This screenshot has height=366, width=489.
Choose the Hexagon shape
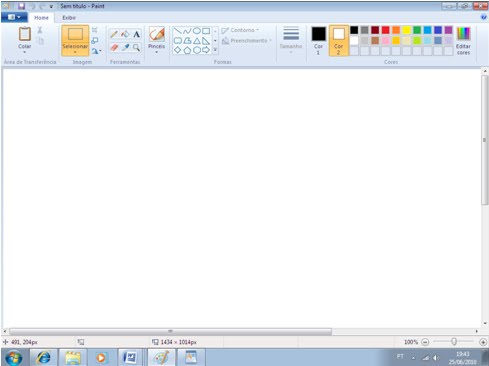click(197, 50)
